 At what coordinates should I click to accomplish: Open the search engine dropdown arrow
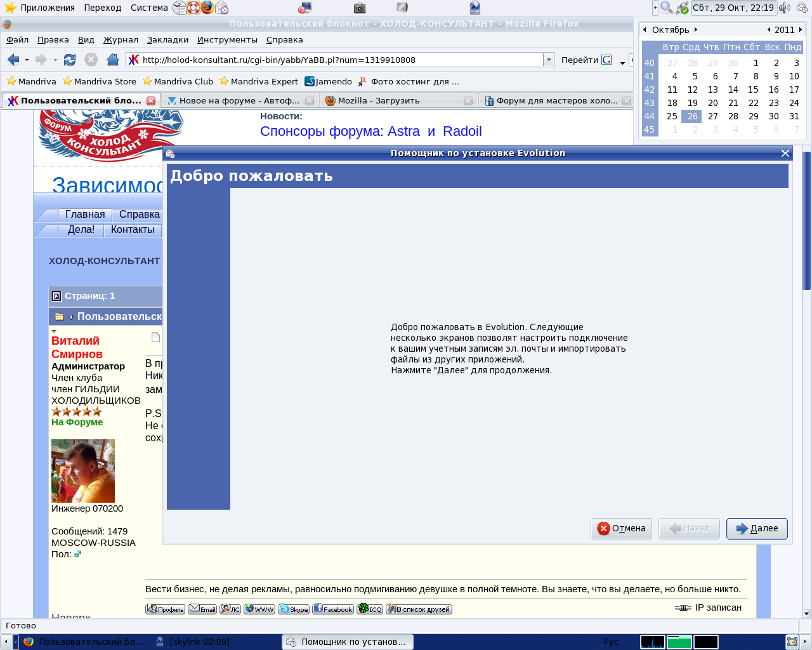[x=622, y=63]
